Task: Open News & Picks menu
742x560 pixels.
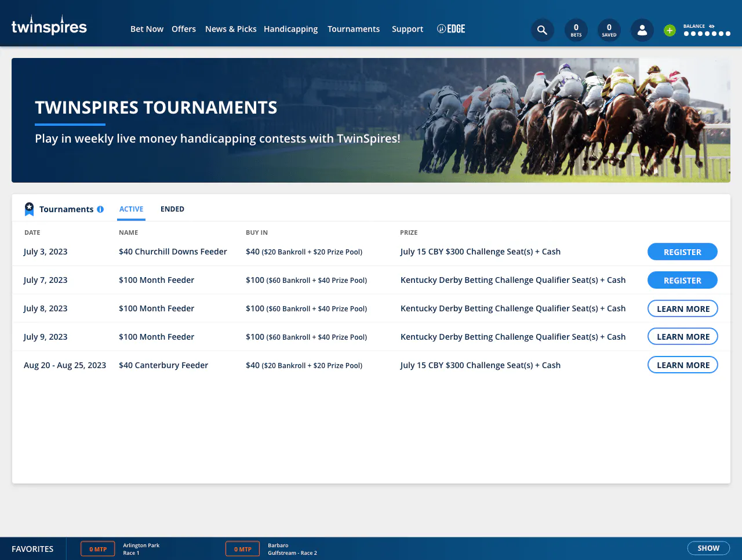Action: [231, 29]
